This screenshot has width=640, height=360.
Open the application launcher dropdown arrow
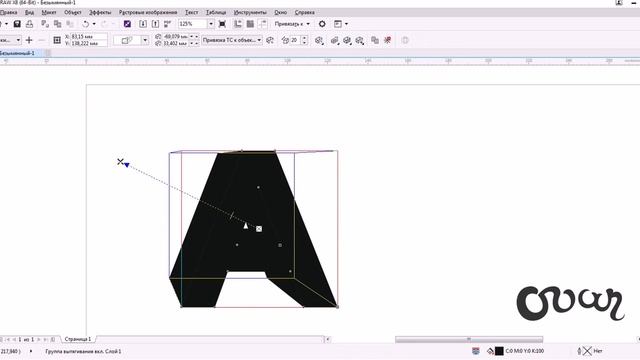tap(347, 24)
